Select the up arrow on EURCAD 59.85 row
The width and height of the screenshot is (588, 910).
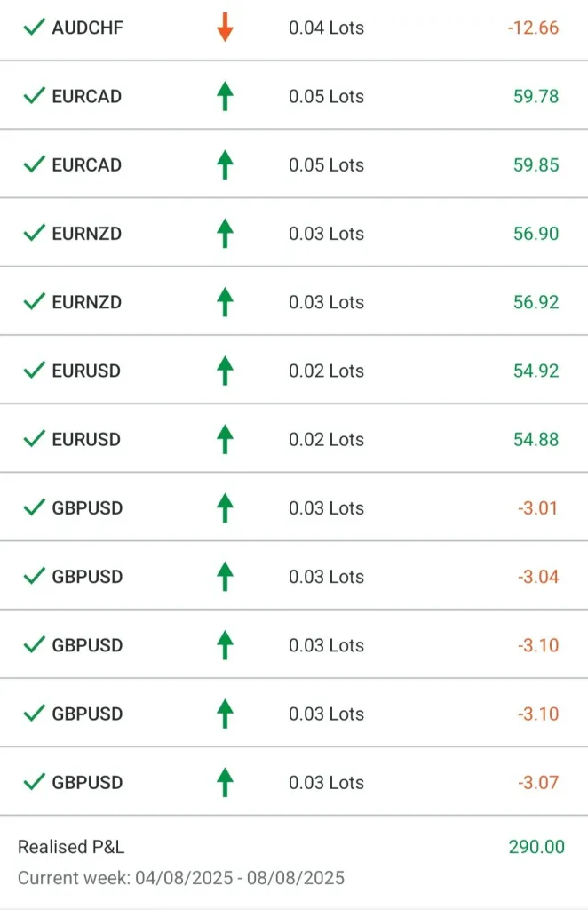point(225,164)
